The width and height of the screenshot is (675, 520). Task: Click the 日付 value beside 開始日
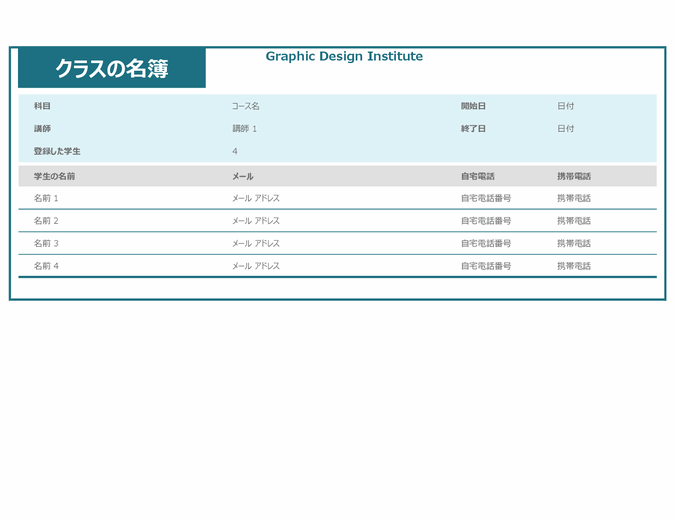pos(566,106)
